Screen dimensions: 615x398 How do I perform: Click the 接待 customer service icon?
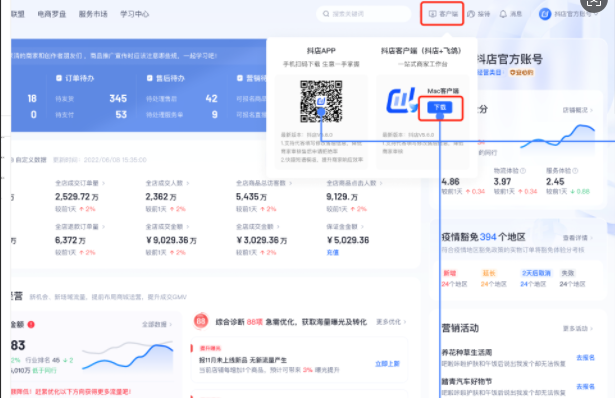tap(471, 14)
